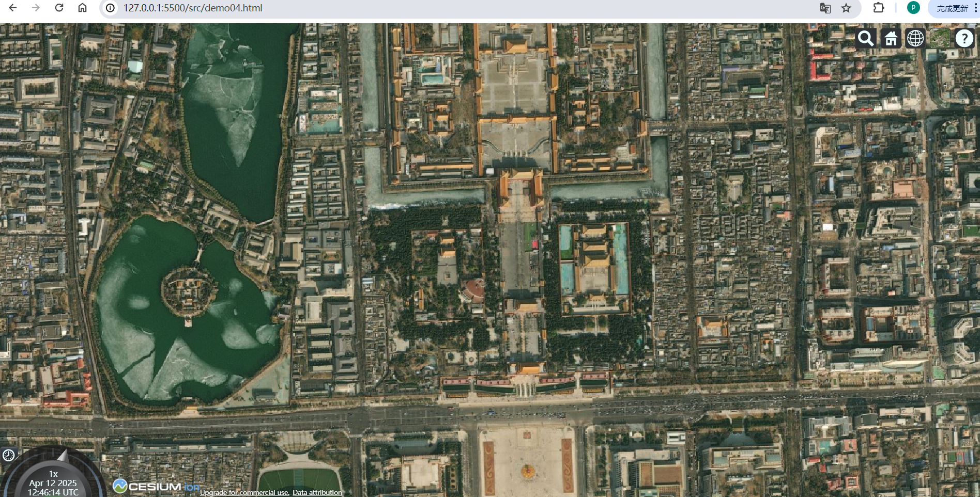This screenshot has width=980, height=497.
Task: View site information for 127.0.0.1
Action: point(110,8)
